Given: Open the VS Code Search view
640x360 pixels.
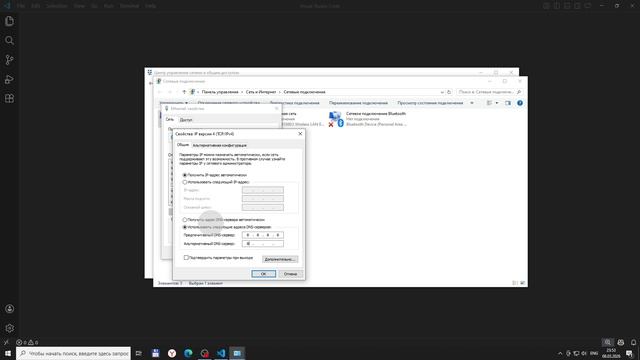Looking at the screenshot, I should (9, 40).
